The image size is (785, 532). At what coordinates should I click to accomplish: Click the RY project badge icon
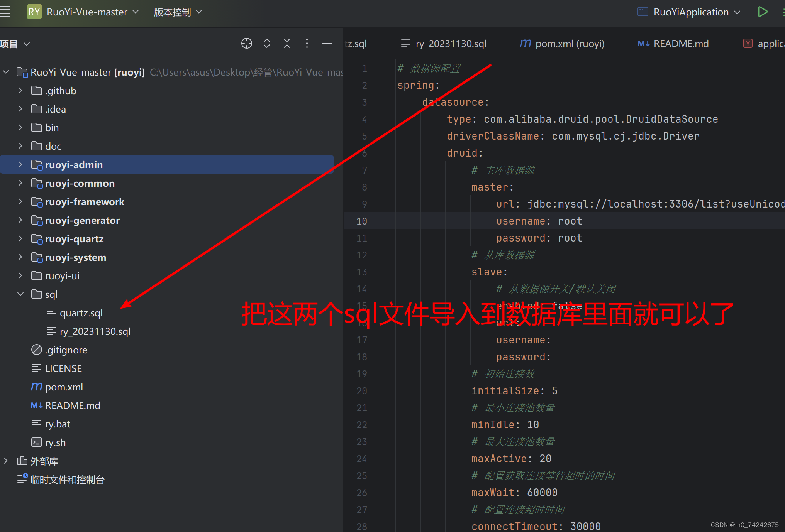(34, 12)
